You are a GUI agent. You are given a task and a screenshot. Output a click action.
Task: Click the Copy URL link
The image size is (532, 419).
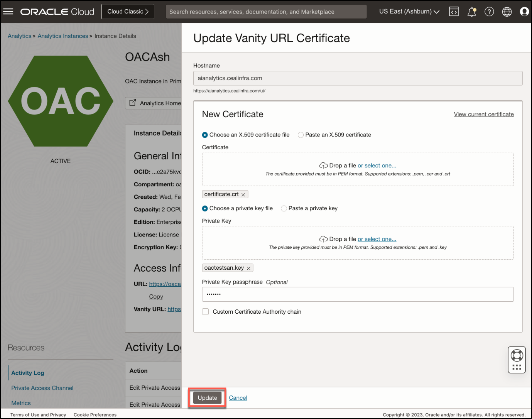156,297
